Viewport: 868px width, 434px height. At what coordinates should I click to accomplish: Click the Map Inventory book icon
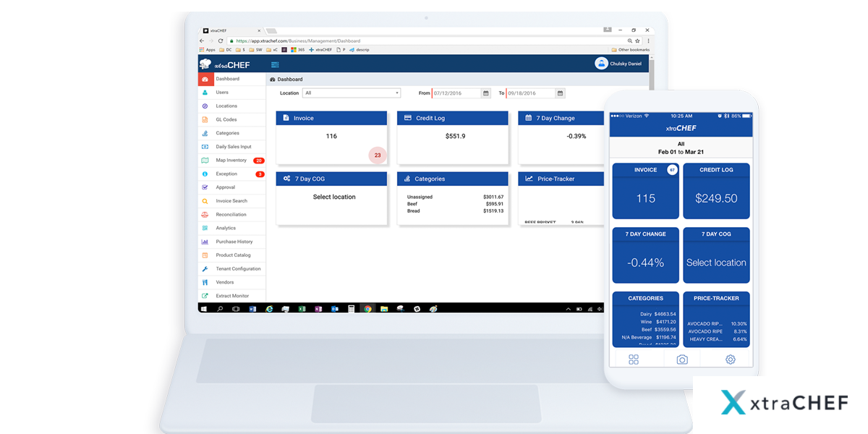206,160
